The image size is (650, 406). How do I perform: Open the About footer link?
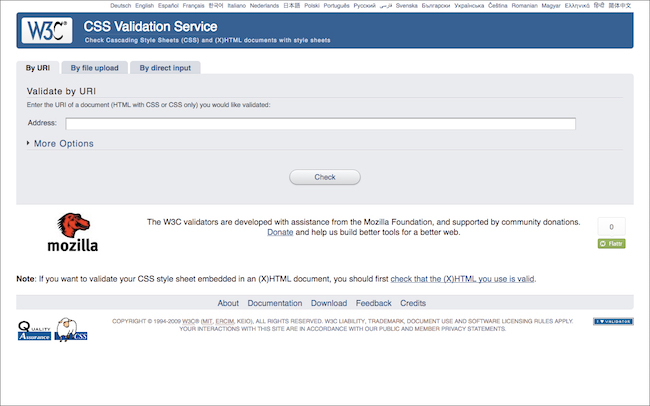pyautogui.click(x=228, y=303)
